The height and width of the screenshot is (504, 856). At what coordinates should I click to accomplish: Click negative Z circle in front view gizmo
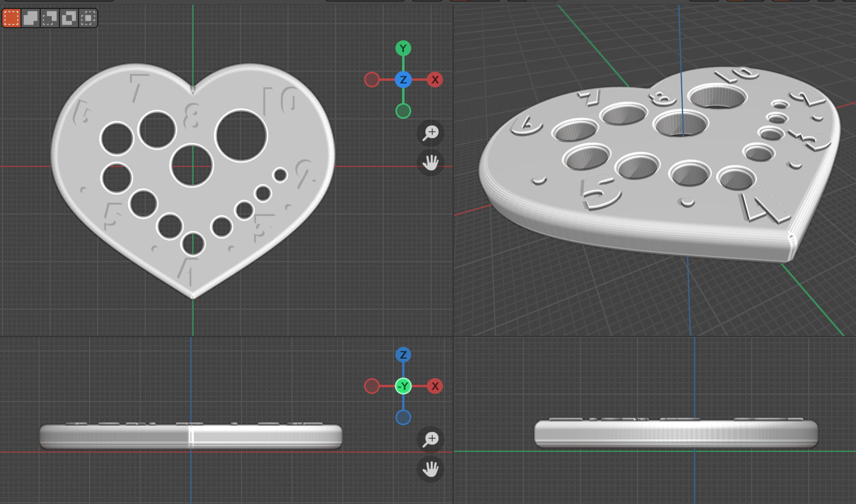403,418
